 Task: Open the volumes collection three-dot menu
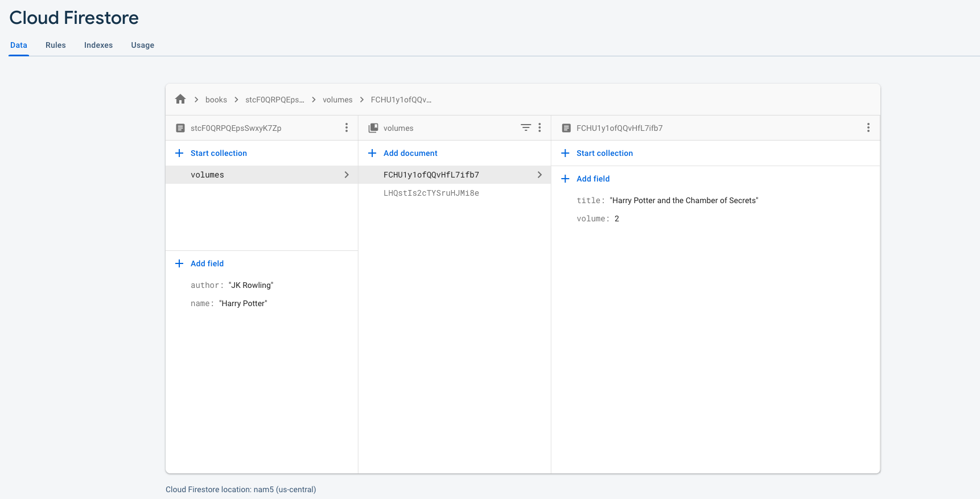point(540,128)
